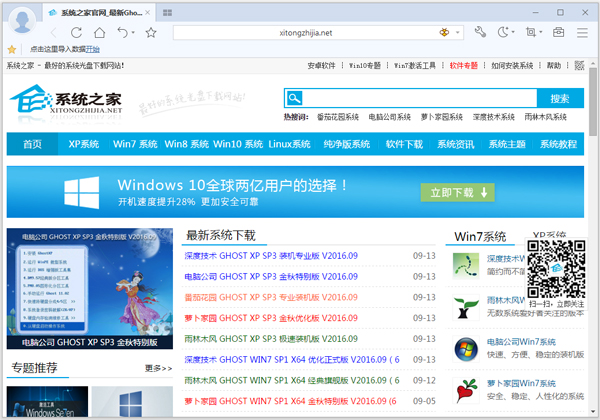Reload the page with refresh icon
Image resolution: width=600 pixels, height=420 pixels.
(76, 32)
